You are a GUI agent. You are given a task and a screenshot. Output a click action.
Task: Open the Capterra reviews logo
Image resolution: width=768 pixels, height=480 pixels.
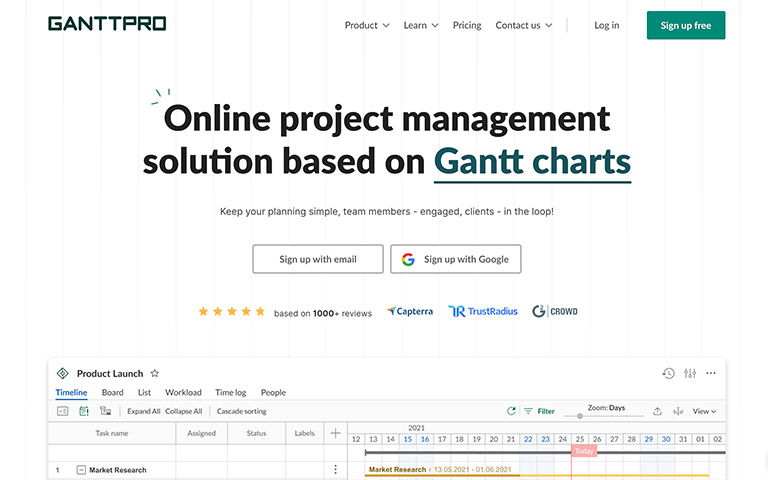coord(410,312)
